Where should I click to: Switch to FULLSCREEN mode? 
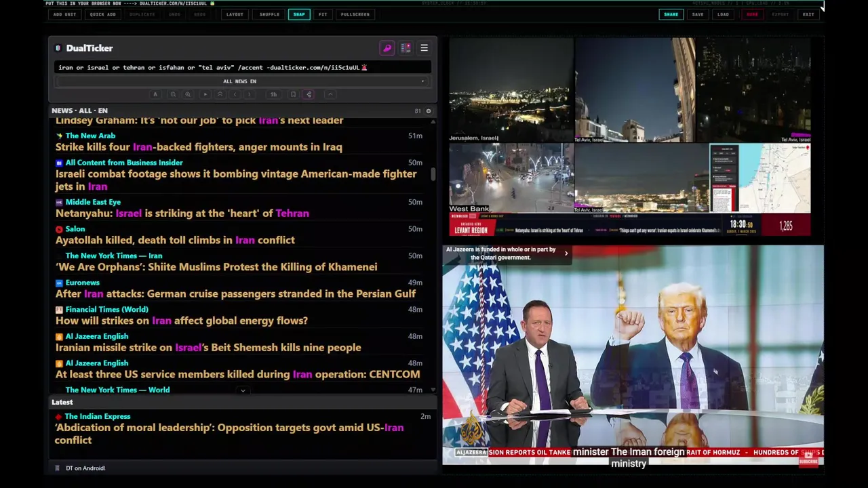tap(355, 14)
